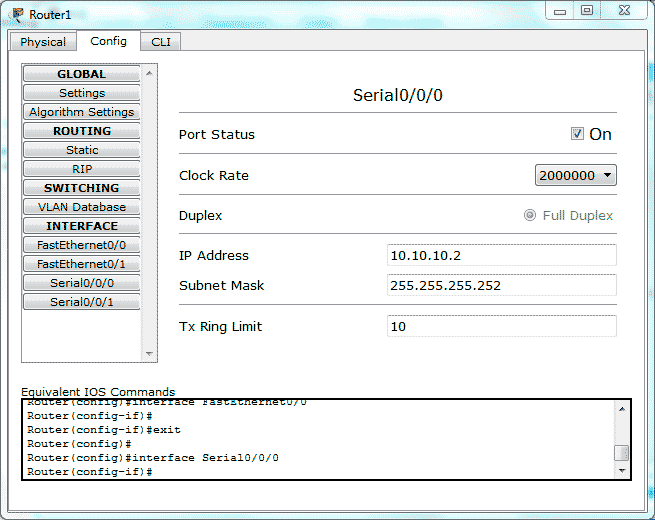Click the Tx Ring Limit field
Image resolution: width=655 pixels, height=520 pixels.
tap(501, 326)
